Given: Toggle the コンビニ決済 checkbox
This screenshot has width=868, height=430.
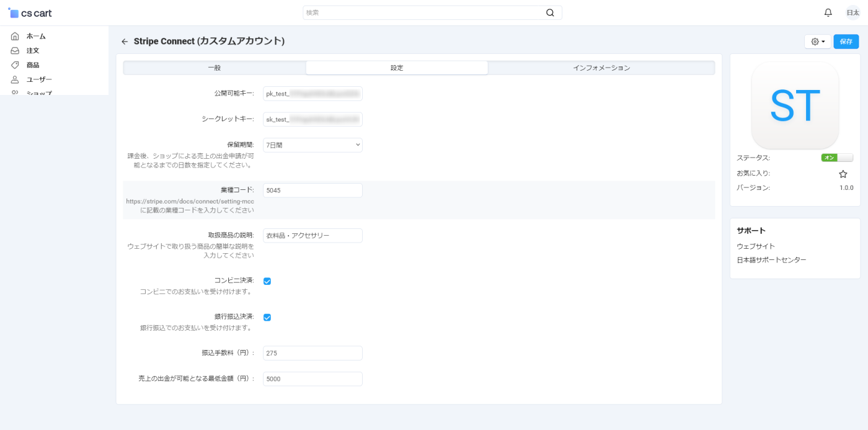Looking at the screenshot, I should (267, 281).
